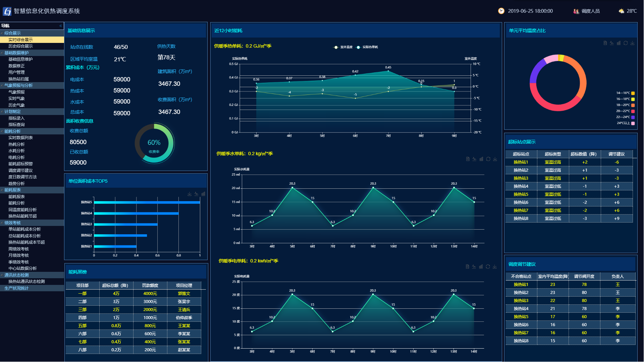The image size is (644, 362).
Task: Open data view icon in temperature donut panel
Action: coord(605,43)
